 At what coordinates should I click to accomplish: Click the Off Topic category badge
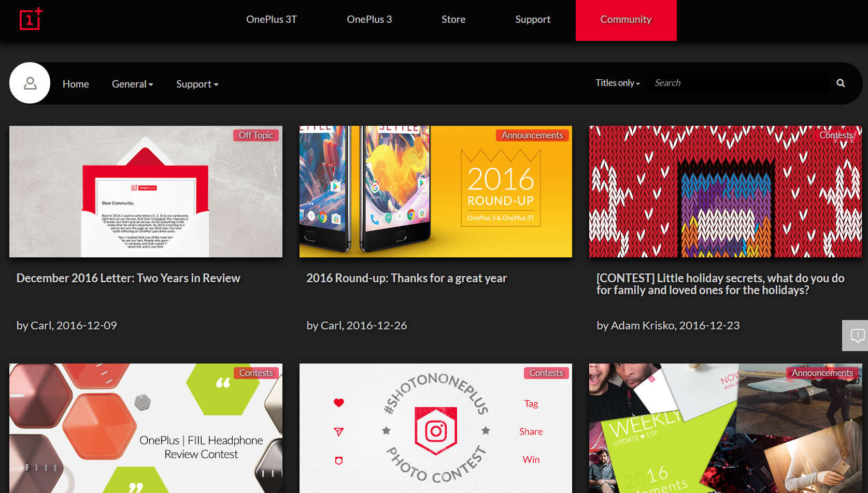click(256, 135)
